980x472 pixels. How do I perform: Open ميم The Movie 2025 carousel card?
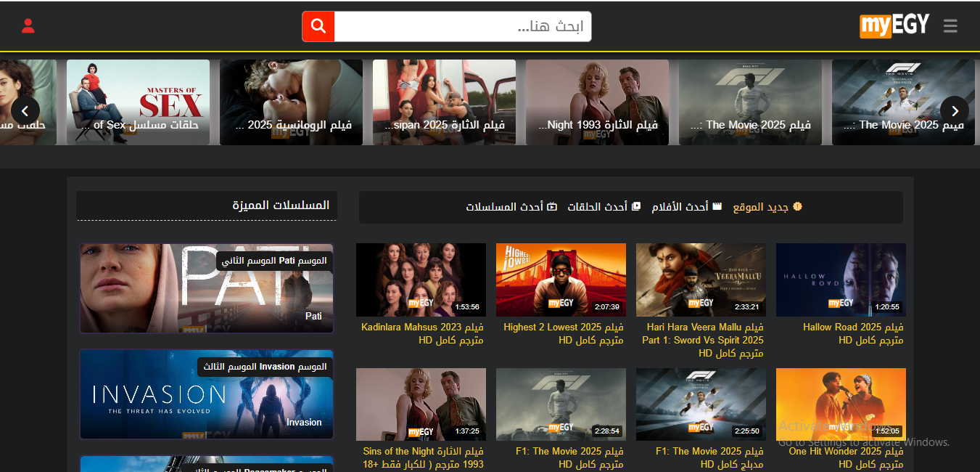click(903, 102)
